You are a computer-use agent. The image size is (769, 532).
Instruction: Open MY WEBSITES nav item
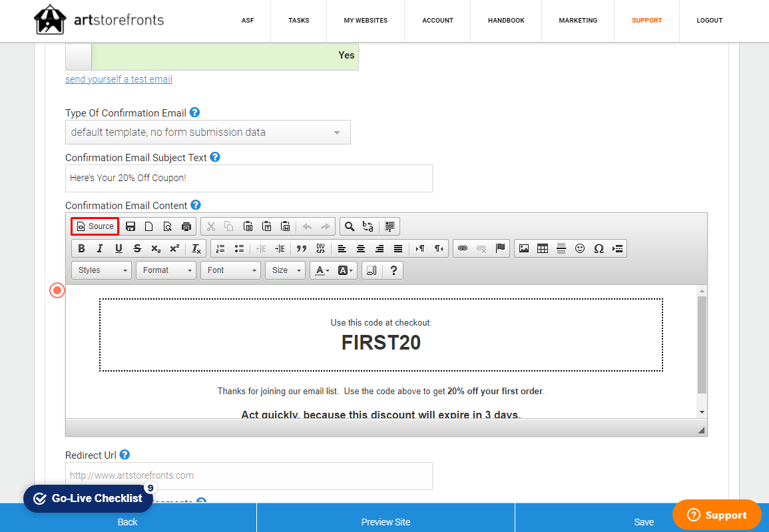[x=366, y=21]
